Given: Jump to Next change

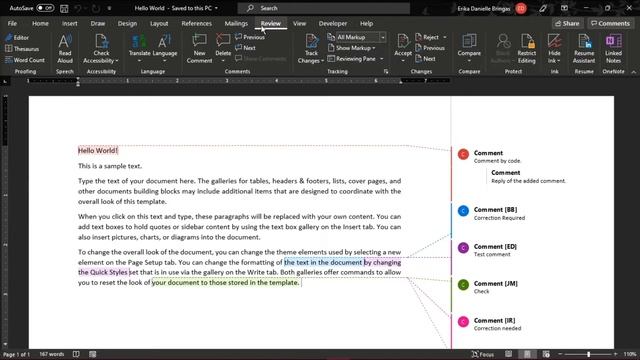Looking at the screenshot, I should [x=425, y=59].
